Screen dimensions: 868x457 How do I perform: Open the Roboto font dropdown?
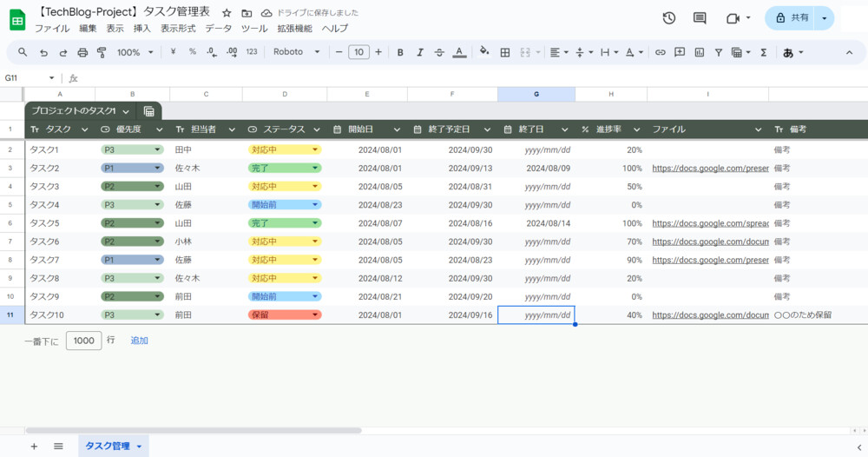297,52
